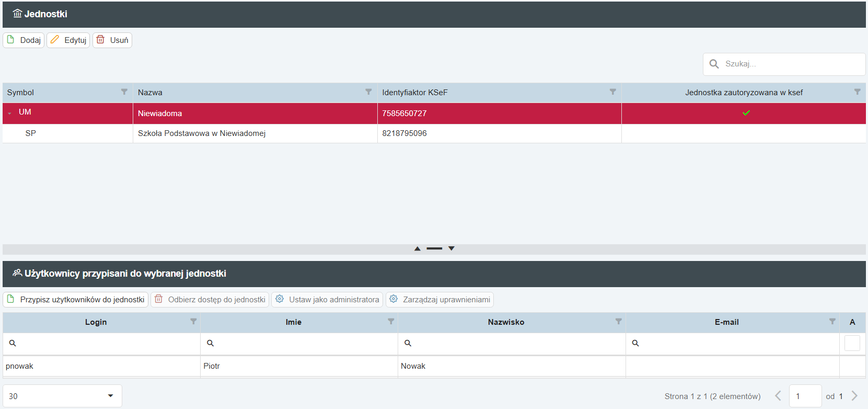The image size is (868, 409).
Task: Click the filter icon in Symbol column
Action: pos(124,92)
